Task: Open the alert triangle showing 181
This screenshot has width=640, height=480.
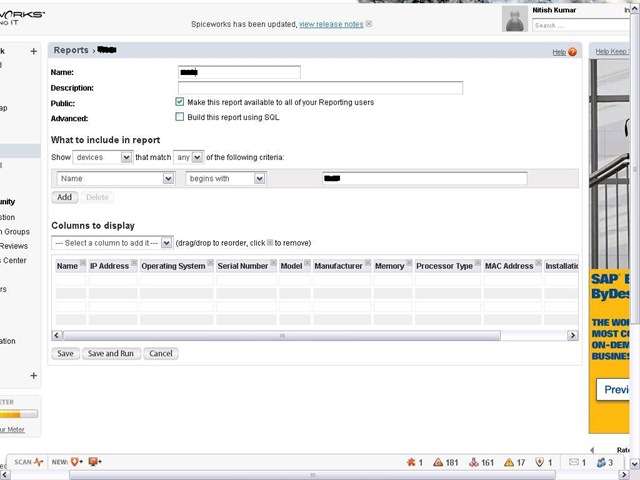Action: pyautogui.click(x=438, y=463)
